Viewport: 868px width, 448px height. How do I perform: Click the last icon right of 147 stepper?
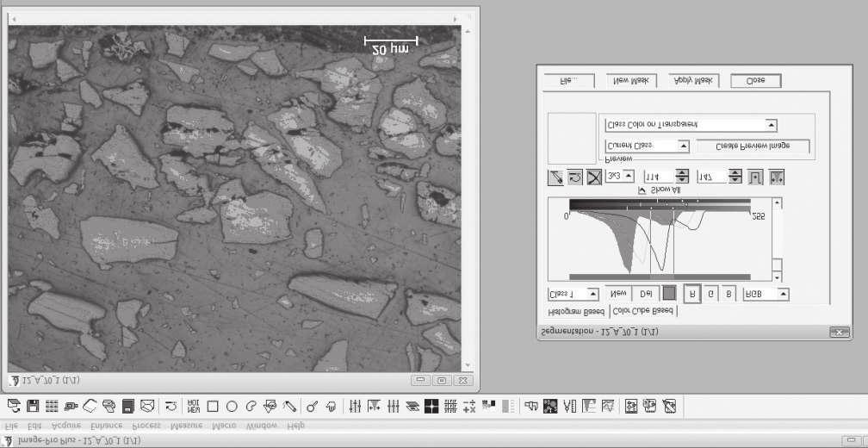776,177
